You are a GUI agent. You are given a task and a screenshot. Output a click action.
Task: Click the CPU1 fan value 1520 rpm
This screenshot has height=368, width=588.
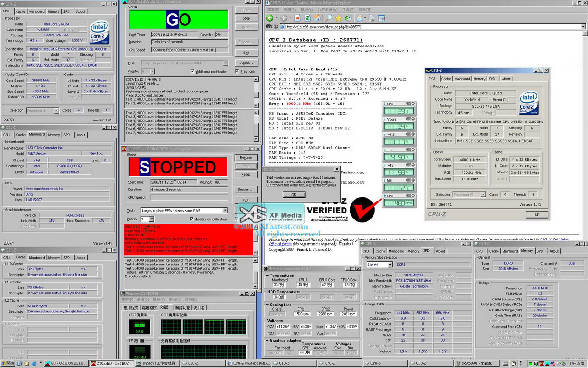pyautogui.click(x=302, y=314)
